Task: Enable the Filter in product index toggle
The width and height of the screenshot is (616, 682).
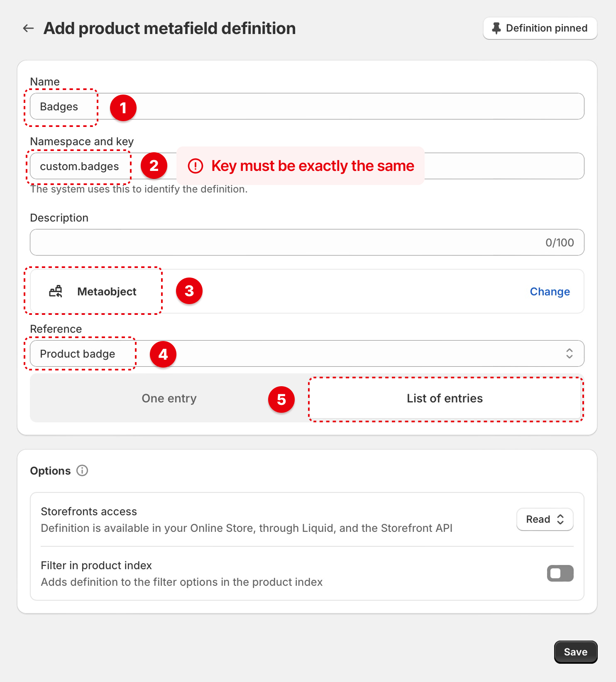Action: (x=560, y=573)
